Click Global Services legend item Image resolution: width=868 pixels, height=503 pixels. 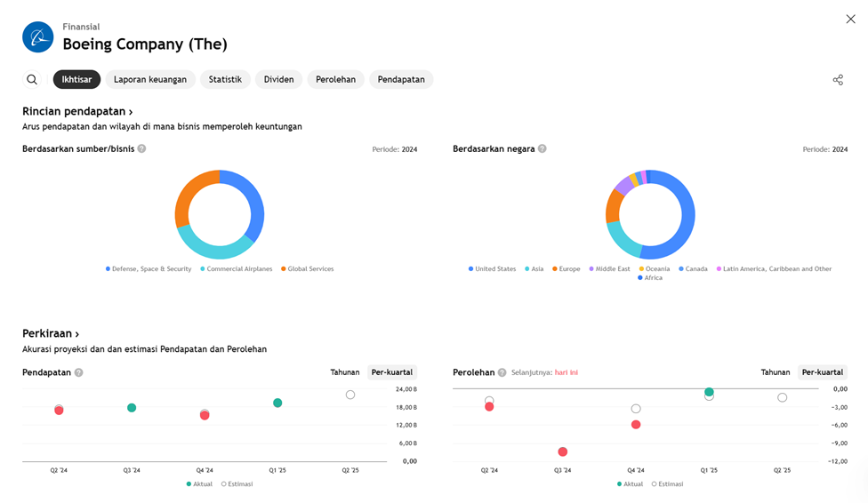point(307,269)
